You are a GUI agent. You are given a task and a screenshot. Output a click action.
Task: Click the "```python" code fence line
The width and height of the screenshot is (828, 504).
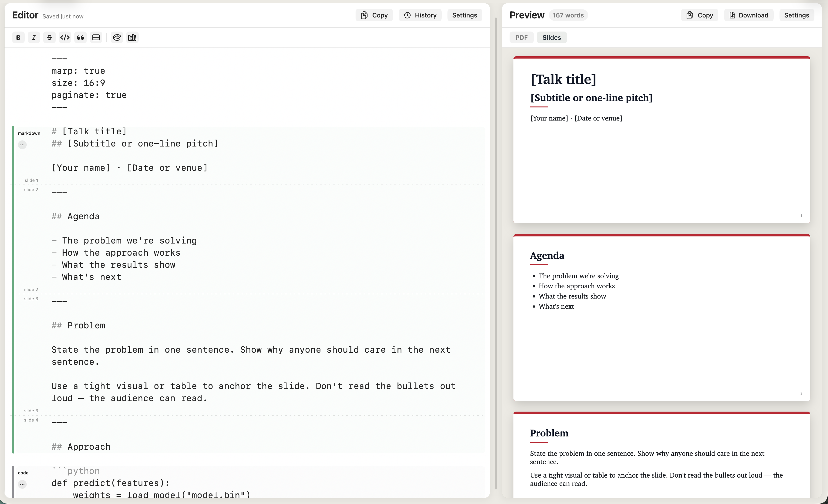[x=76, y=471]
